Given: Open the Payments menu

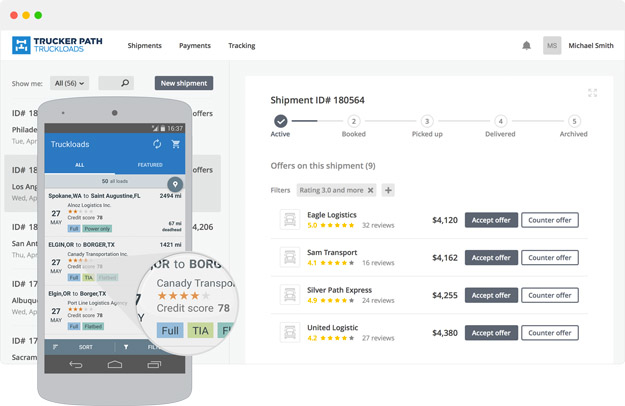Looking at the screenshot, I should pos(195,45).
